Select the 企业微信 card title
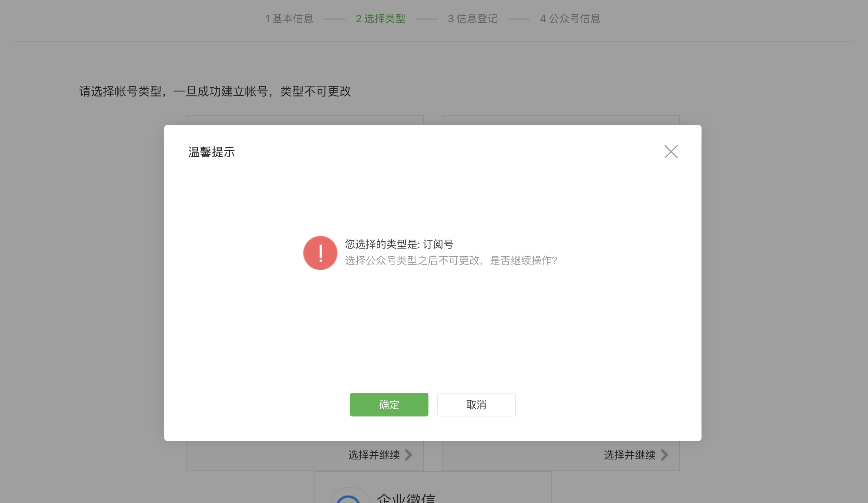 [406, 498]
